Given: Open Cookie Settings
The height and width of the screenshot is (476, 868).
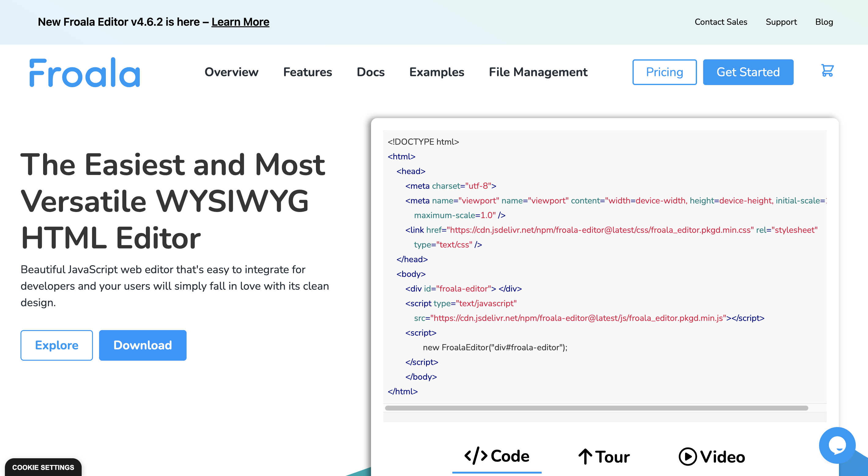Looking at the screenshot, I should coord(43,467).
